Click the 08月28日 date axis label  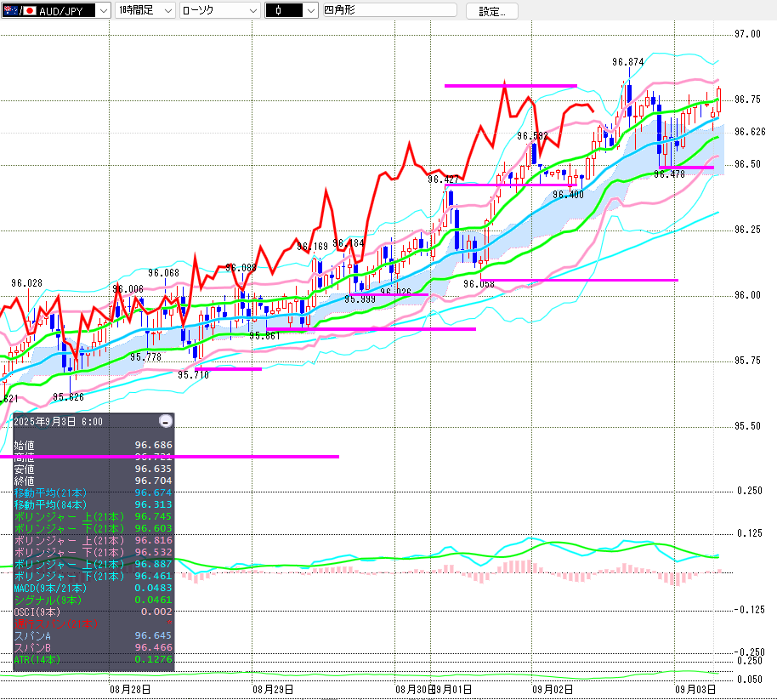tap(130, 690)
